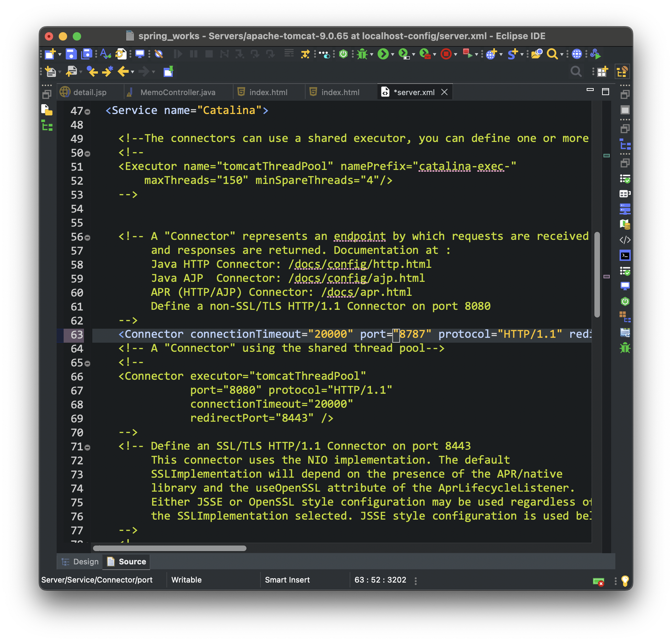Click the green Run play icon
This screenshot has height=642, width=672.
tap(383, 54)
